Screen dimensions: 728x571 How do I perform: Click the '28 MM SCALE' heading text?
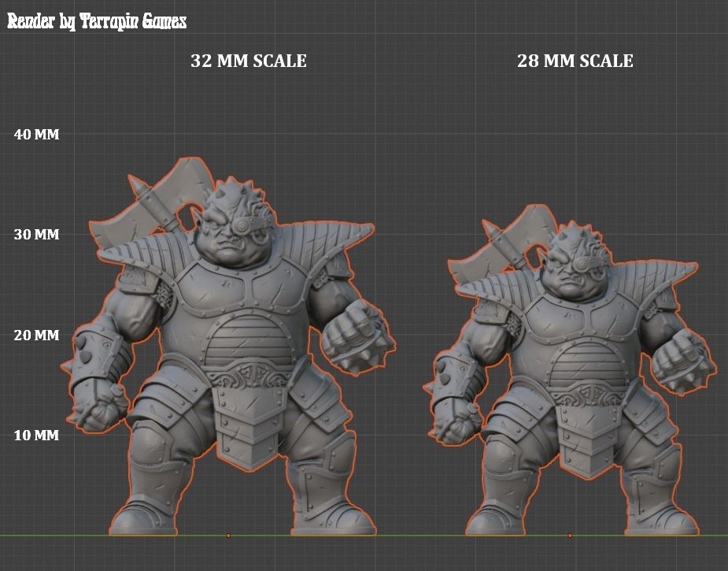point(575,61)
